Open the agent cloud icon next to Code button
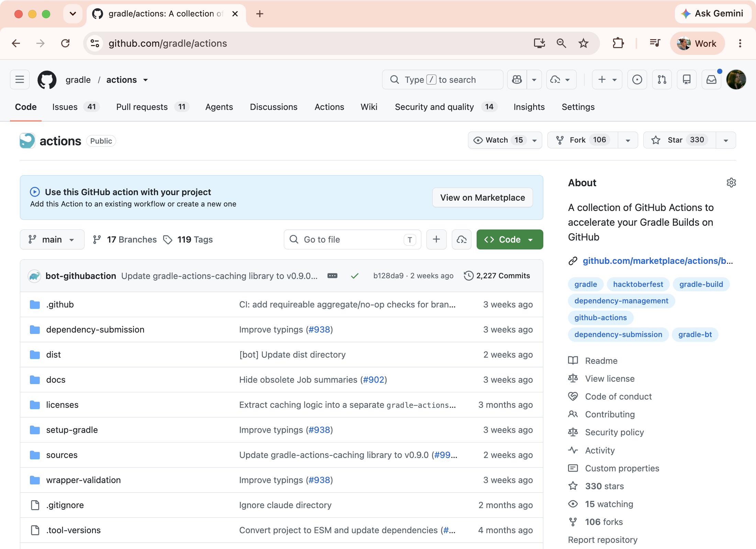This screenshot has width=756, height=549. (462, 239)
